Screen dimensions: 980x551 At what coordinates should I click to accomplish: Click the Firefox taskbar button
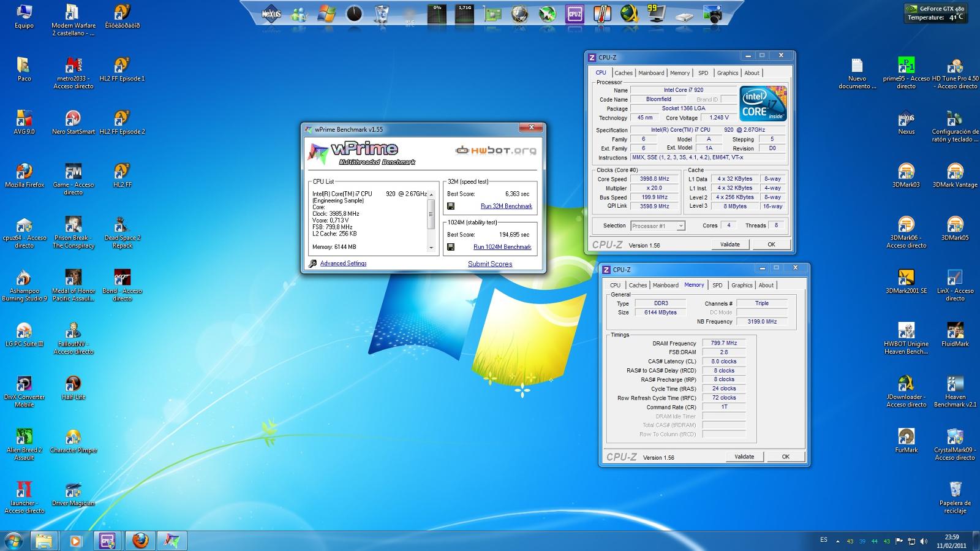(x=140, y=541)
